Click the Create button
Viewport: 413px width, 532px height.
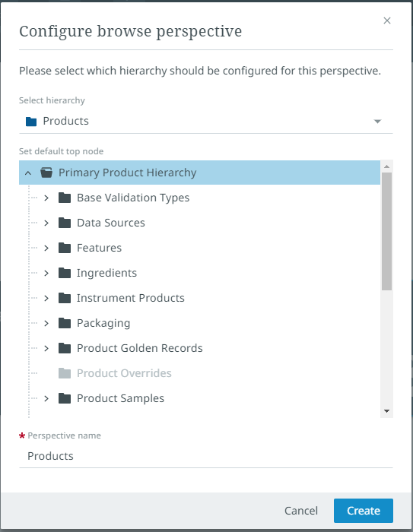(x=364, y=510)
